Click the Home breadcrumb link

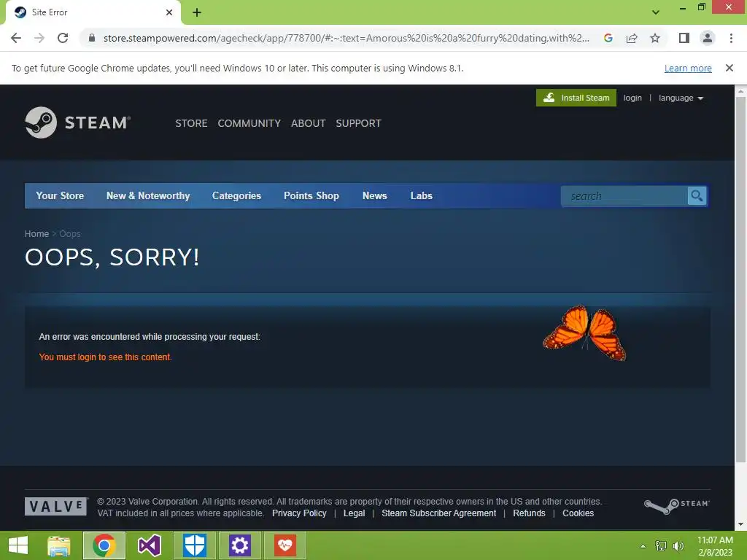click(x=36, y=234)
